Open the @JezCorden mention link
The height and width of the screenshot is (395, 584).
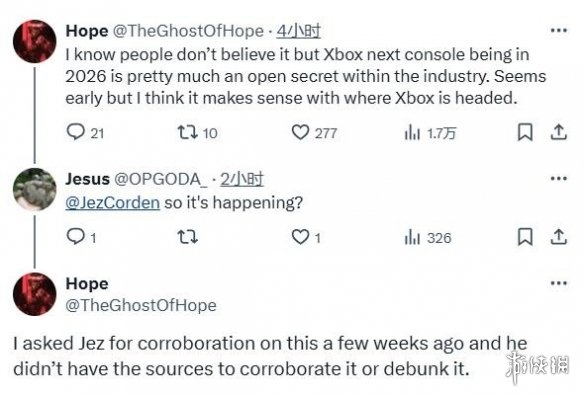112,203
